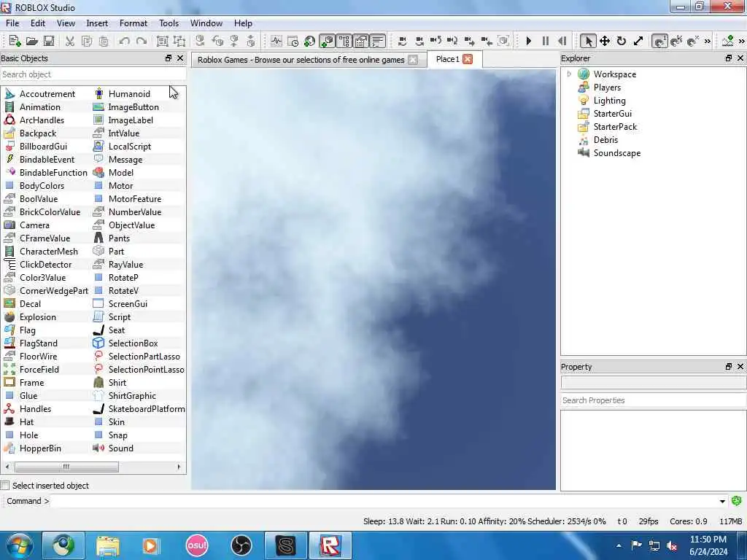Click the Redo arrow icon
Viewport: 747px width, 560px height.
click(142, 41)
